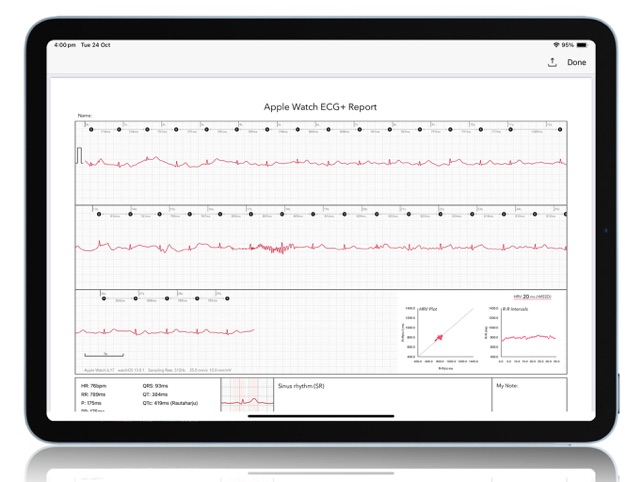Tap the Sampling Rate: 512Hz footer text
The height and width of the screenshot is (482, 643).
coord(166,370)
